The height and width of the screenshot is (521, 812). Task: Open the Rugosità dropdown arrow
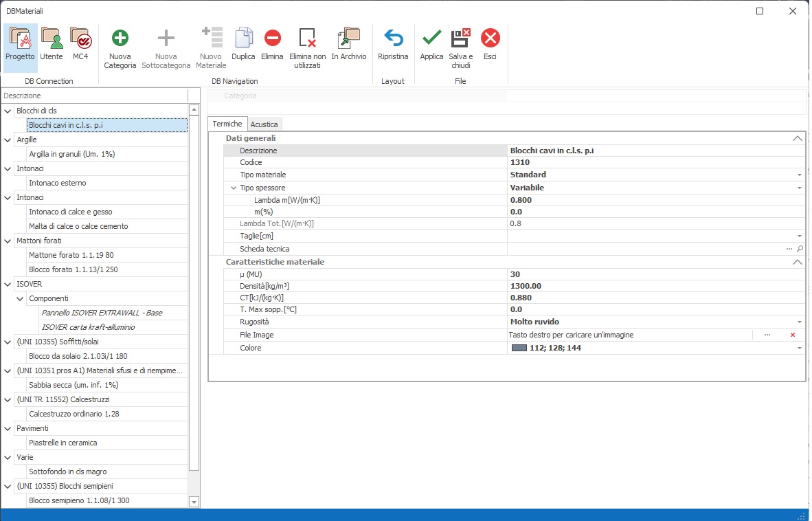(799, 322)
